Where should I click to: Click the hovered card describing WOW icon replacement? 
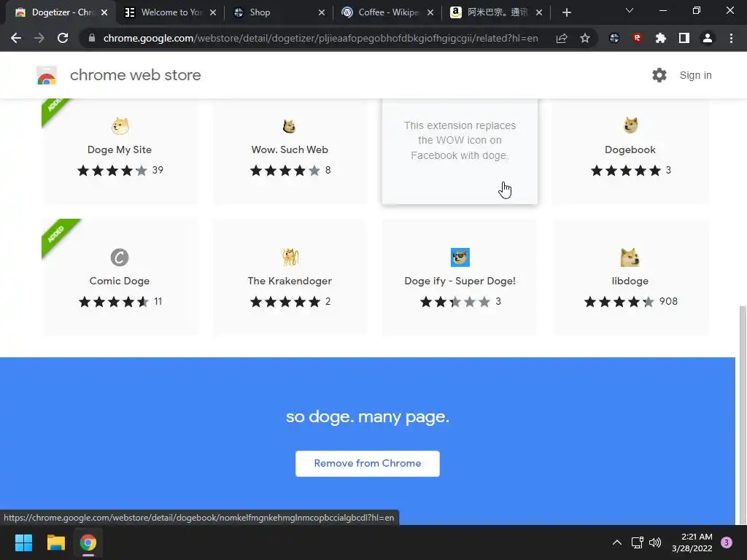click(x=460, y=151)
